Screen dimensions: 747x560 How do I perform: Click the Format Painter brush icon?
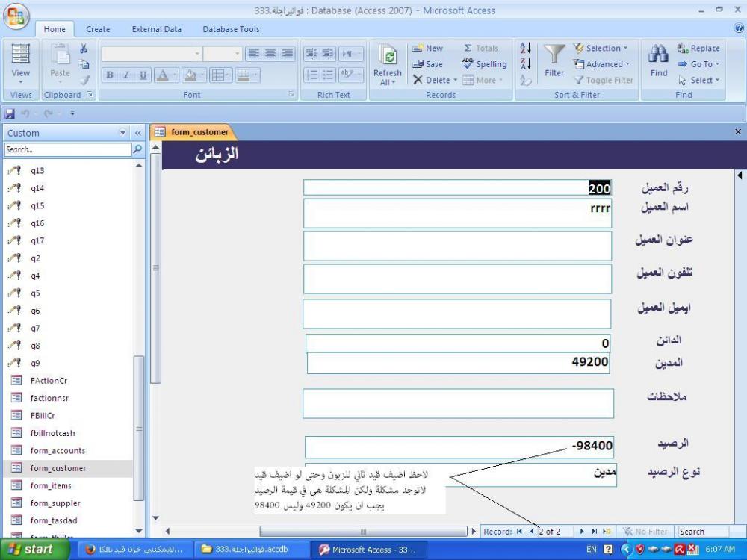click(x=84, y=80)
